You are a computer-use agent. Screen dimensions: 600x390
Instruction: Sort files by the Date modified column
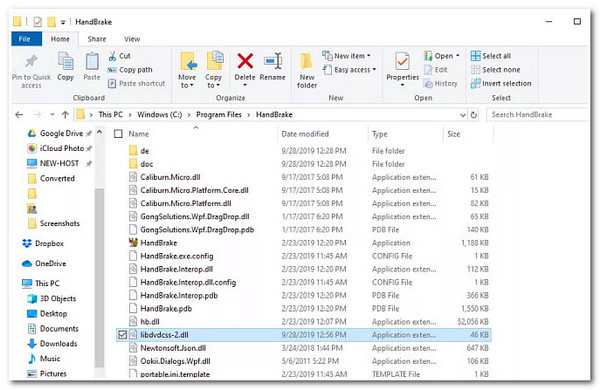point(305,134)
